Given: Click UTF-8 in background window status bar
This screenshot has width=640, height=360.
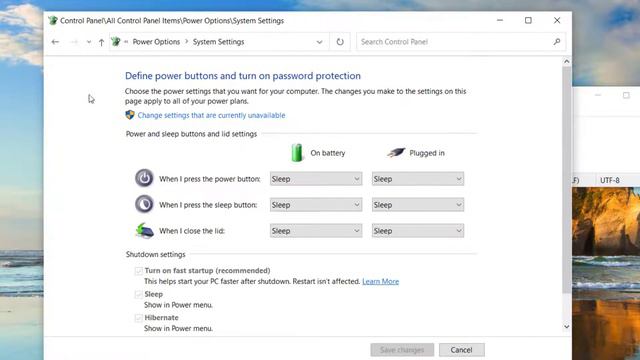Looking at the screenshot, I should (609, 180).
